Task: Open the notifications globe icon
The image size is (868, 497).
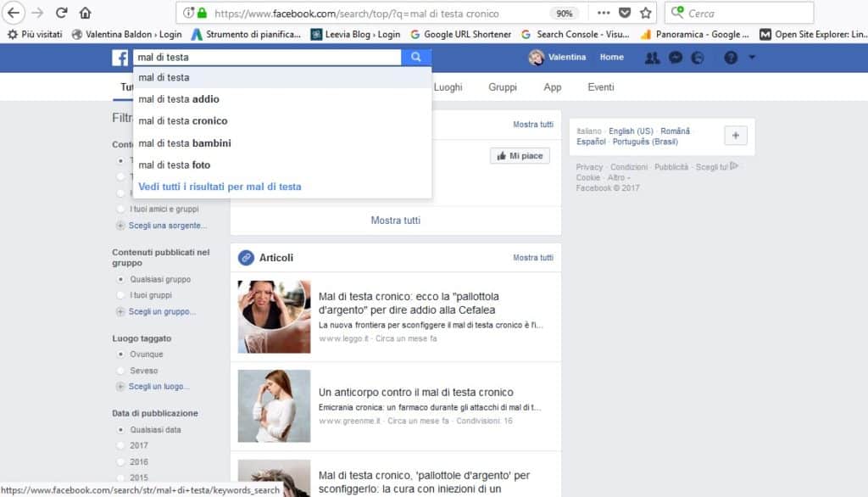Action: click(x=698, y=58)
